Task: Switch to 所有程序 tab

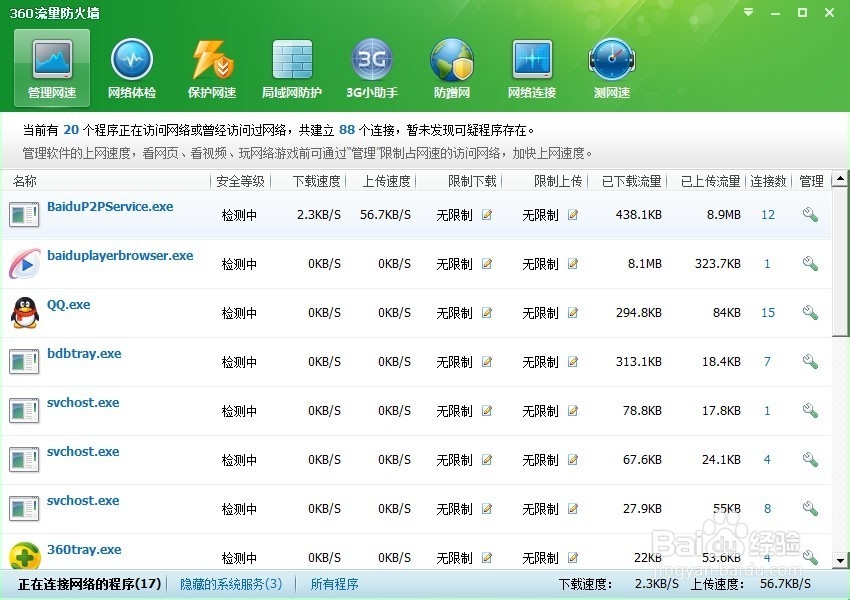Action: point(334,584)
